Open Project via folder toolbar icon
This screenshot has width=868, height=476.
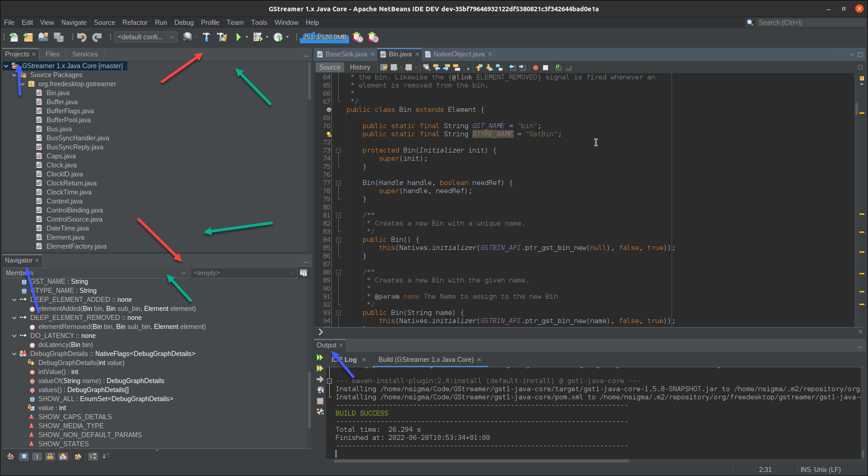tap(43, 37)
